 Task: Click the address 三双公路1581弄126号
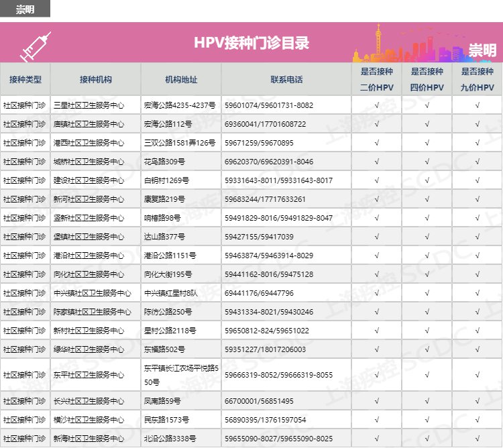click(170, 143)
